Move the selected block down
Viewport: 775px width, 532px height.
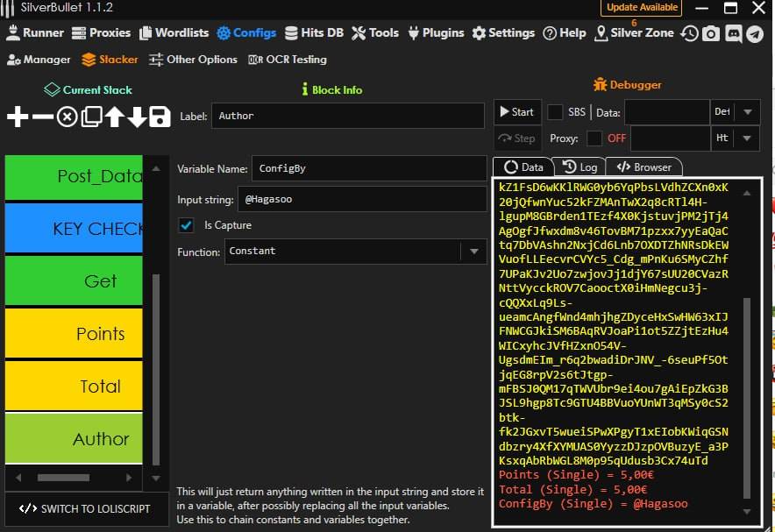[137, 117]
